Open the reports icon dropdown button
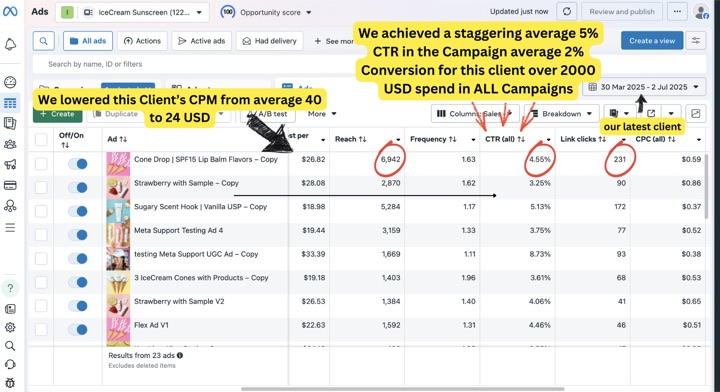 (619, 113)
